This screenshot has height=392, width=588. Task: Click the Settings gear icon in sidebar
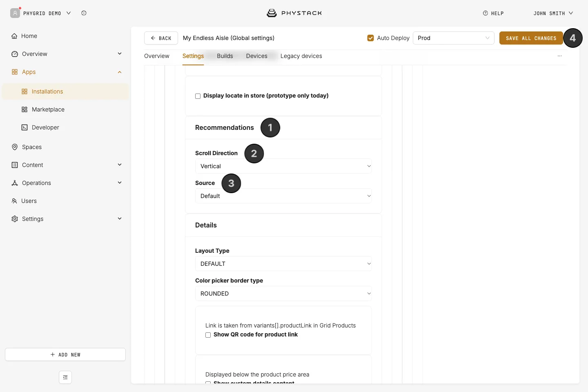(15, 219)
